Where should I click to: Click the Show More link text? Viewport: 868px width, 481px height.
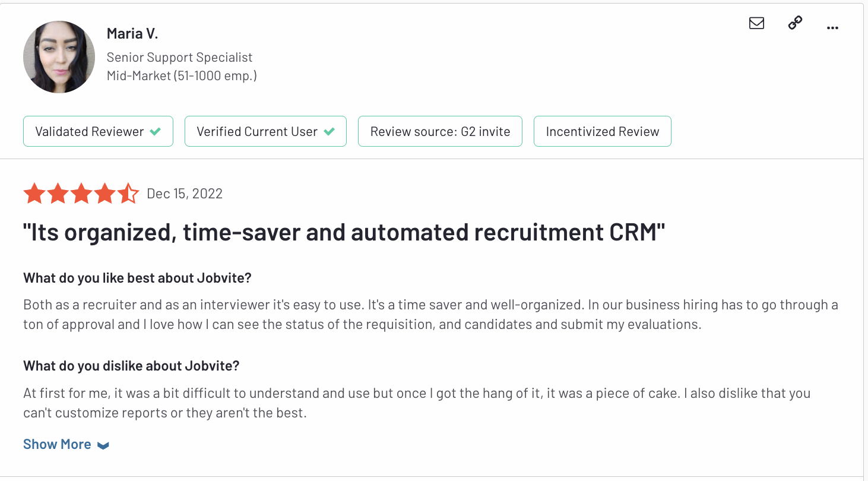pyautogui.click(x=57, y=444)
